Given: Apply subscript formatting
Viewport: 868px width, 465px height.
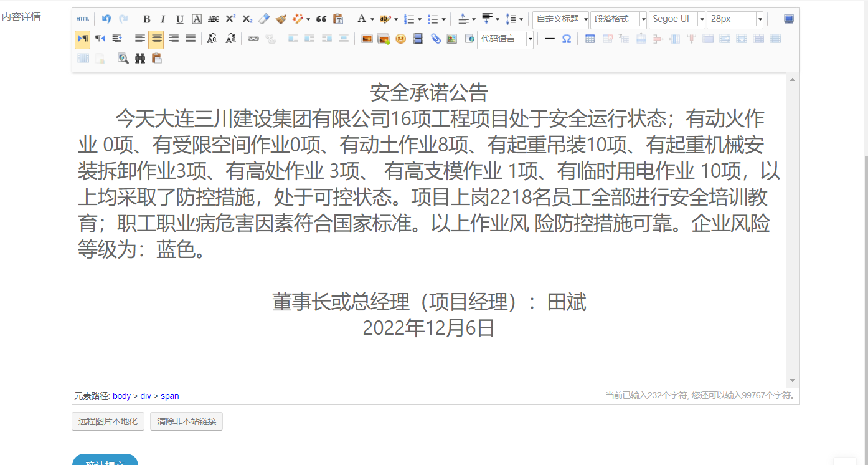Looking at the screenshot, I should (247, 19).
